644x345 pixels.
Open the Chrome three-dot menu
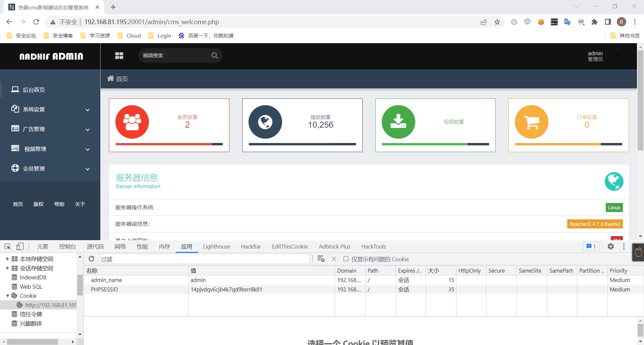pyautogui.click(x=635, y=22)
